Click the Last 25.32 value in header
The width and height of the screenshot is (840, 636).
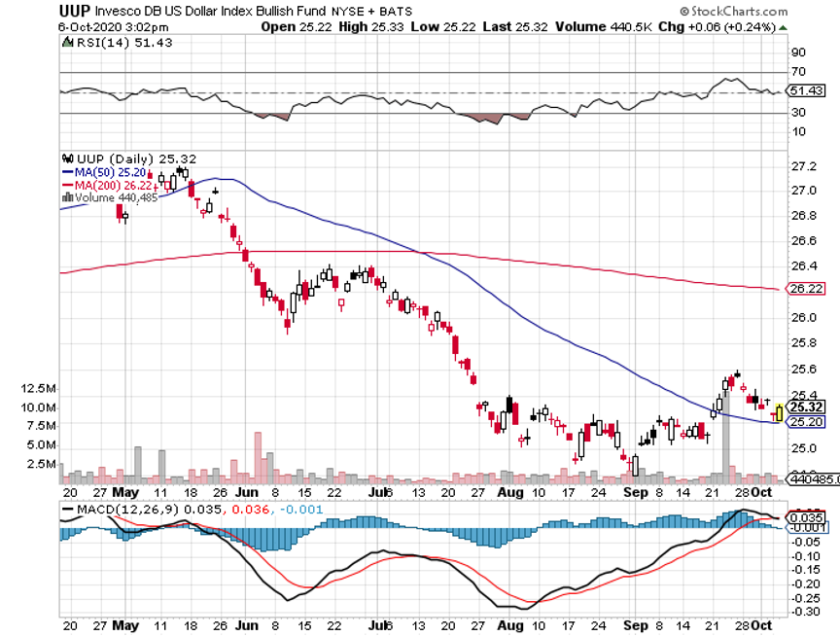pyautogui.click(x=515, y=27)
